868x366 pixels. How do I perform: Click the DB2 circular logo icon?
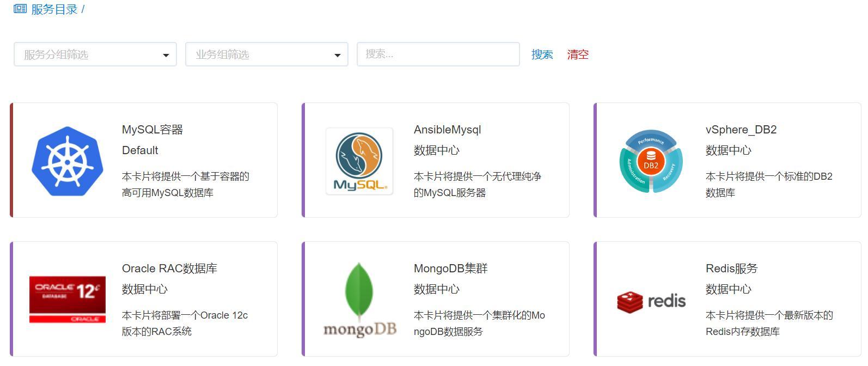[651, 161]
